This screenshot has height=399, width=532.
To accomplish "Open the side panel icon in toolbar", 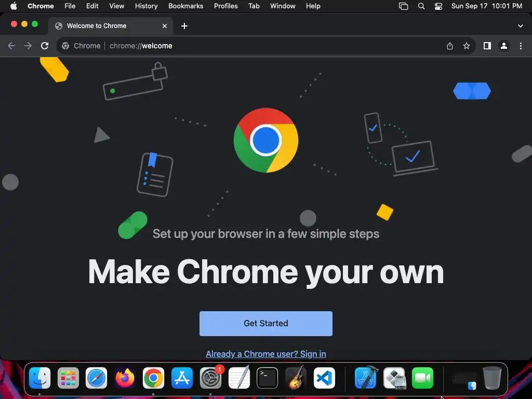I will (487, 46).
